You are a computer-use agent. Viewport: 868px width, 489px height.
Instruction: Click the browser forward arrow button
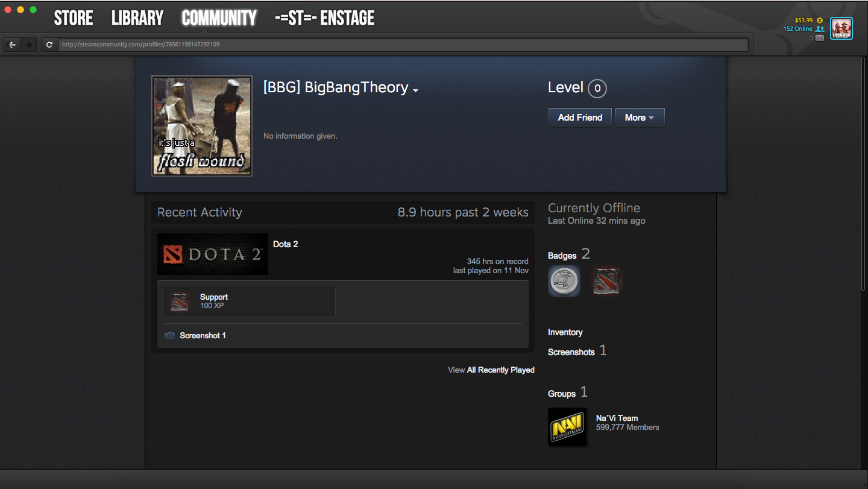28,45
